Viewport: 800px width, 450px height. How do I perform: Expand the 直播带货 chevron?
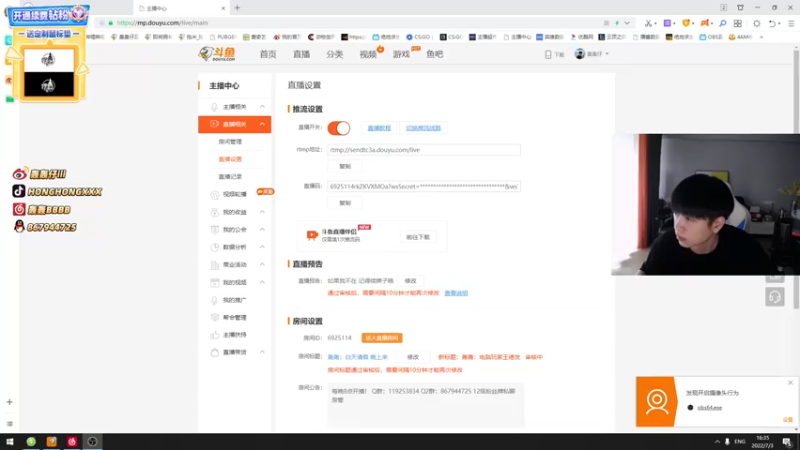tap(262, 352)
